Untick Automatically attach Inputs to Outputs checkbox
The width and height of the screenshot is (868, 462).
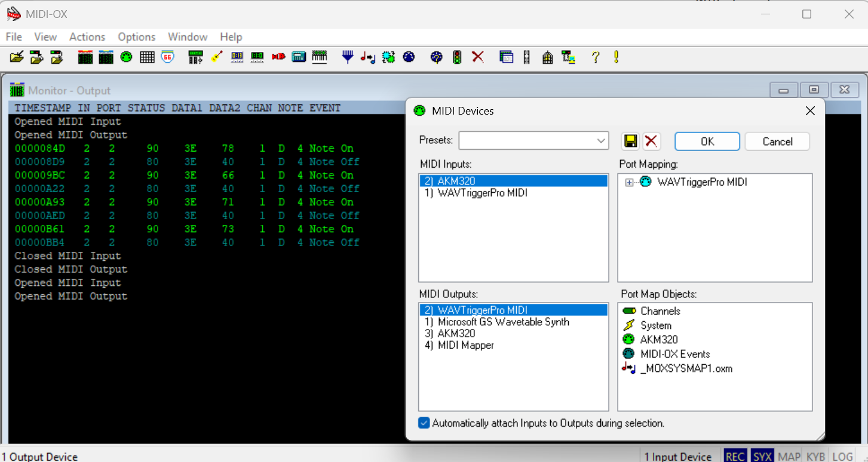(x=424, y=423)
